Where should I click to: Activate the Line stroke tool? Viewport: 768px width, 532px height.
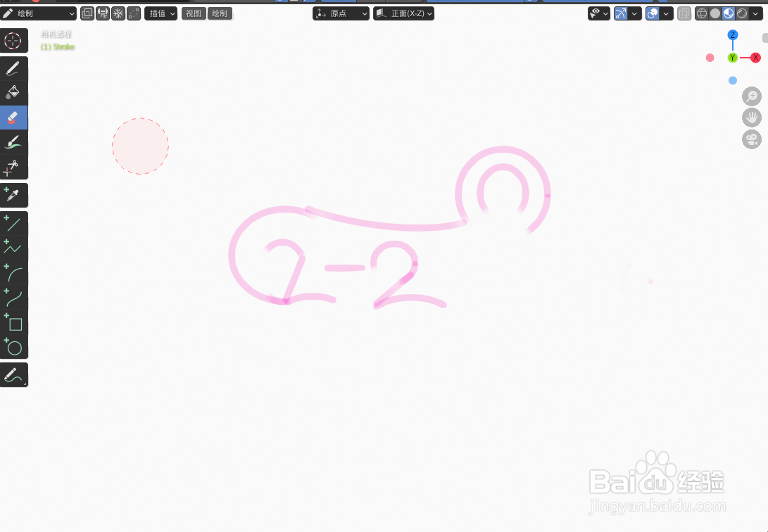click(x=13, y=224)
